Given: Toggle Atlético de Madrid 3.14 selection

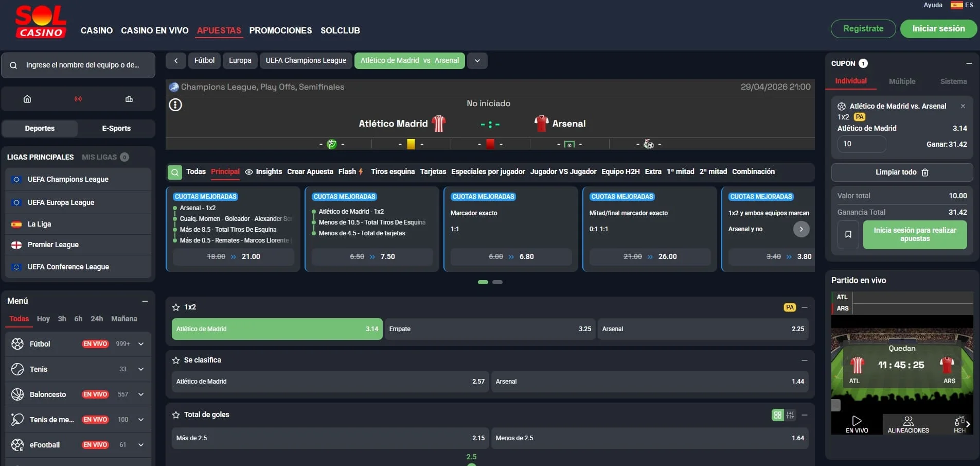Looking at the screenshot, I should 277,329.
